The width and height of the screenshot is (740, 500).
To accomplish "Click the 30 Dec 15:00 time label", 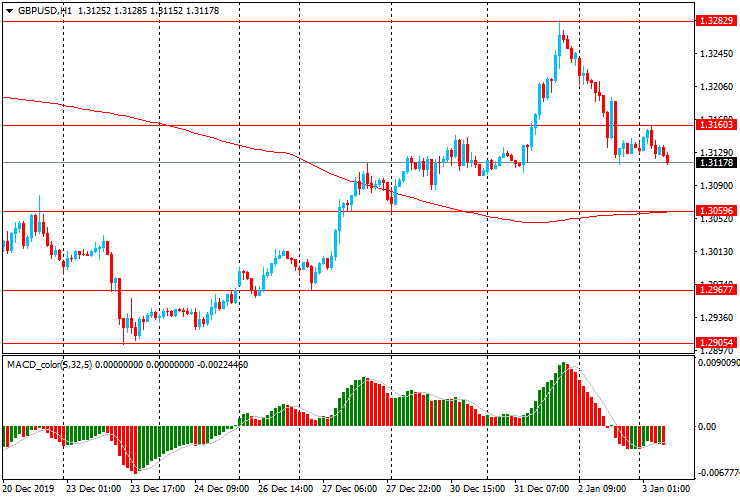I will (478, 488).
